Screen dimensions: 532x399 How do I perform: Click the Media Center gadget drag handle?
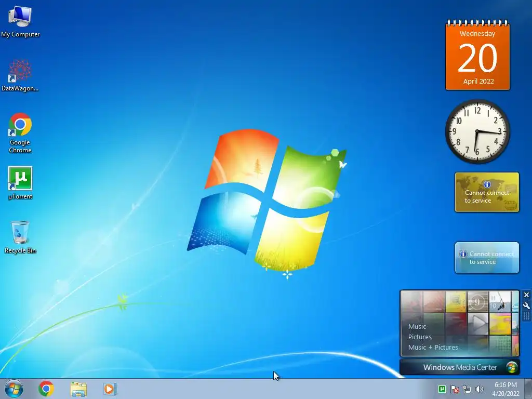point(527,316)
